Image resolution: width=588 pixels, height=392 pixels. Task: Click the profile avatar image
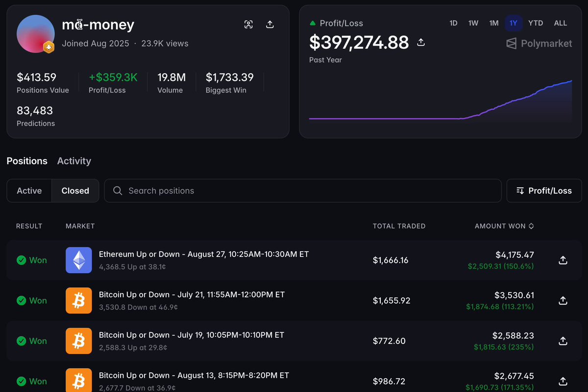point(36,34)
